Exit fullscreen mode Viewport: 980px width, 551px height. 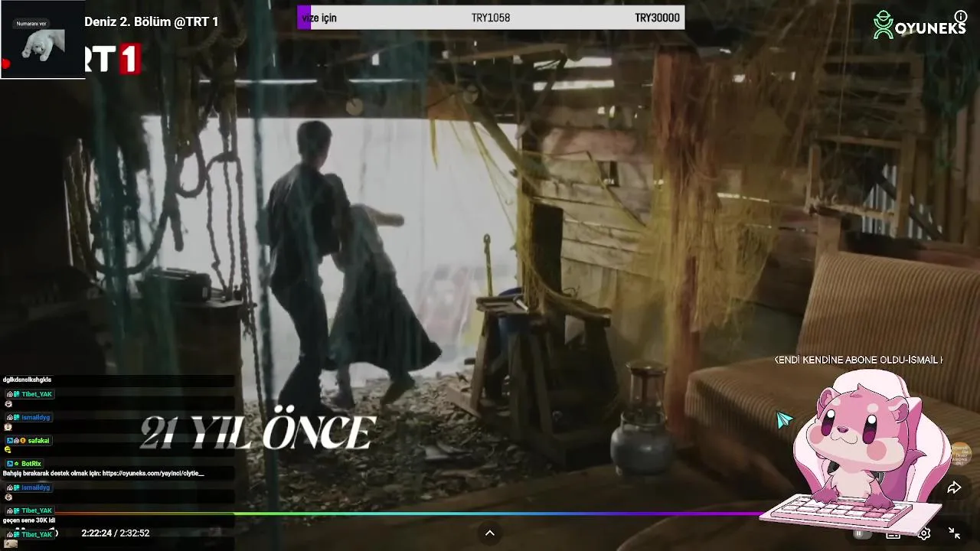click(954, 533)
